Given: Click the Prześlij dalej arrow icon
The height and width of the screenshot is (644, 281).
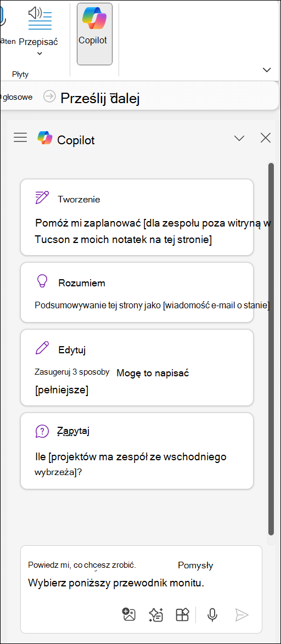Looking at the screenshot, I should point(49,97).
